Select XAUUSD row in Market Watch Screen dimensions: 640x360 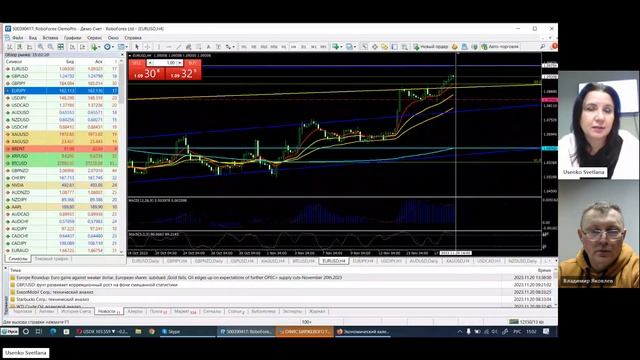(61, 134)
